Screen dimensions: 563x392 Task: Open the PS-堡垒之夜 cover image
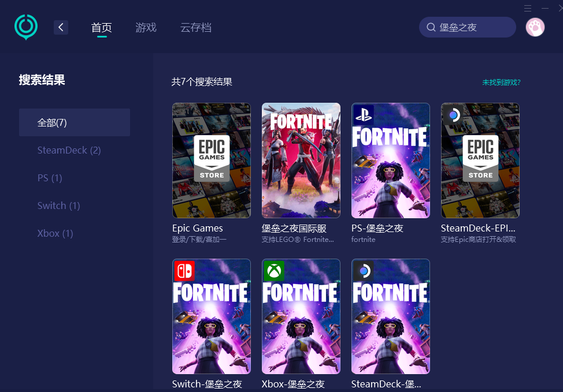point(391,160)
